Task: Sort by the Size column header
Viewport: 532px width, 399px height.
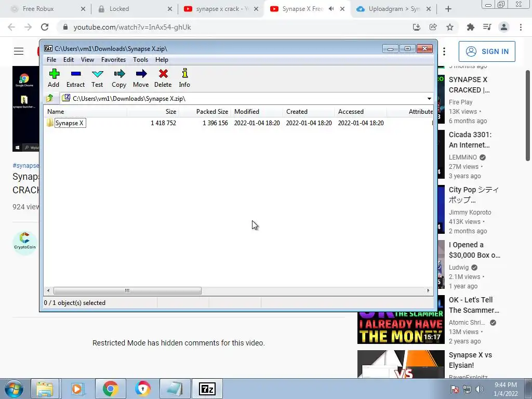Action: [x=153, y=112]
